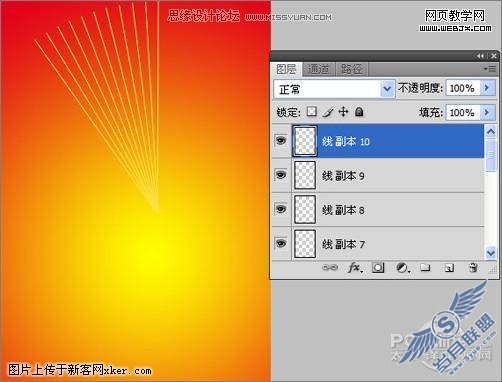Select layer name 线 副本 9
The width and height of the screenshot is (502, 382).
(343, 176)
